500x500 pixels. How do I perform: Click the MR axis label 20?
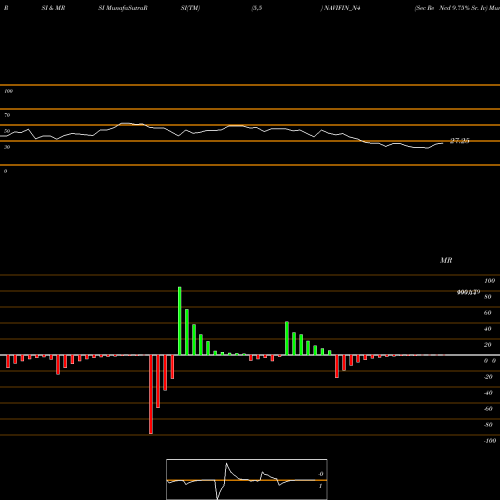pyautogui.click(x=488, y=345)
